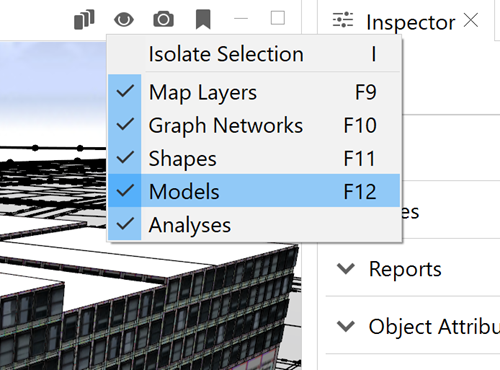
Task: Open the viewport layout icon
Action: (x=84, y=20)
